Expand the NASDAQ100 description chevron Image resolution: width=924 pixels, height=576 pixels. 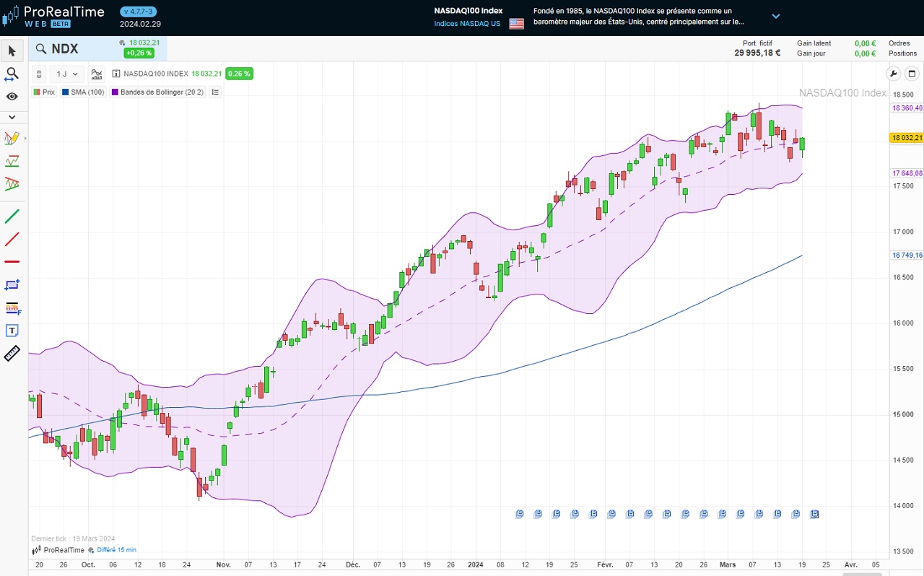(776, 16)
